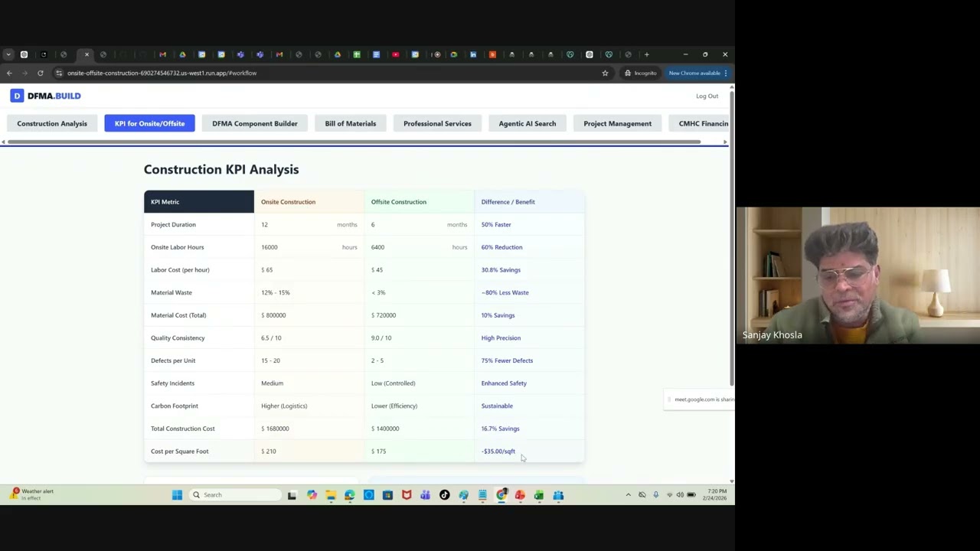Click the 'Sanjay Khosla' video participant tile
The image size is (980, 551).
click(857, 275)
